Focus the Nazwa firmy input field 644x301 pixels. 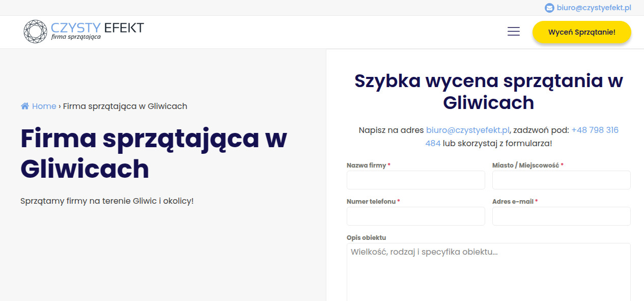[415, 180]
